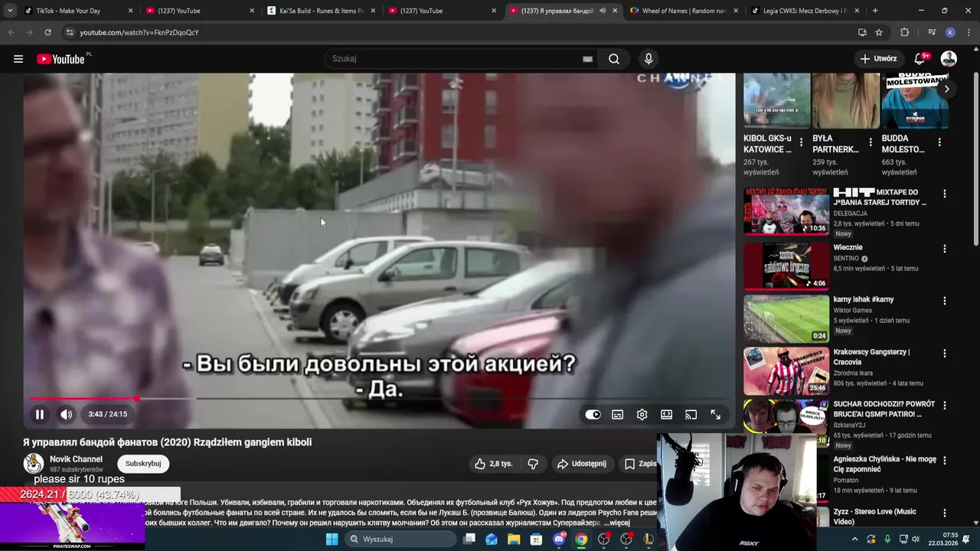This screenshot has height=551, width=980.
Task: Bookmark this page with star icon
Action: coord(879,32)
